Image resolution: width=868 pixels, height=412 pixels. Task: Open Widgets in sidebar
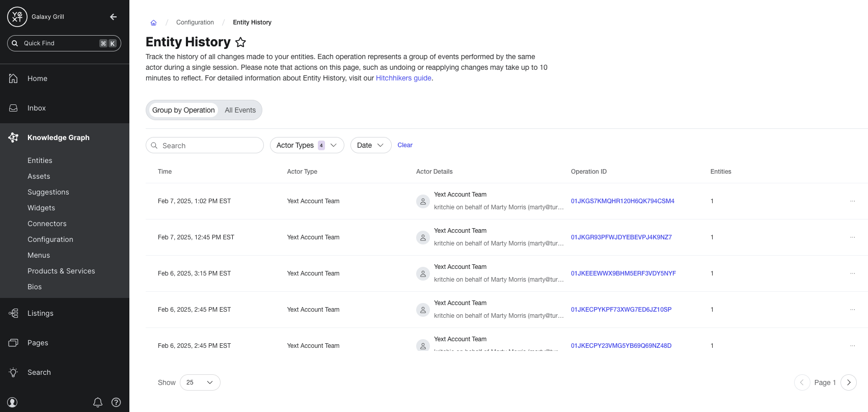(41, 208)
